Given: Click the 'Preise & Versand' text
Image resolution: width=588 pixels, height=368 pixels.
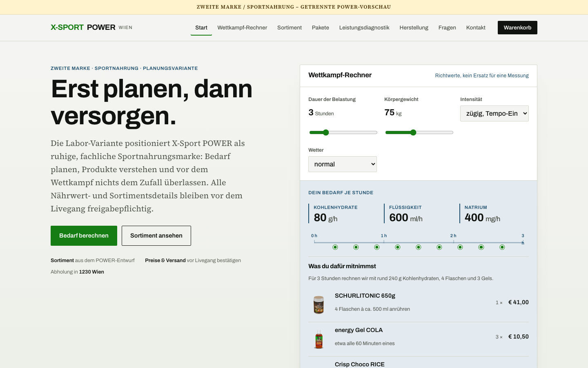Looking at the screenshot, I should 165,260.
